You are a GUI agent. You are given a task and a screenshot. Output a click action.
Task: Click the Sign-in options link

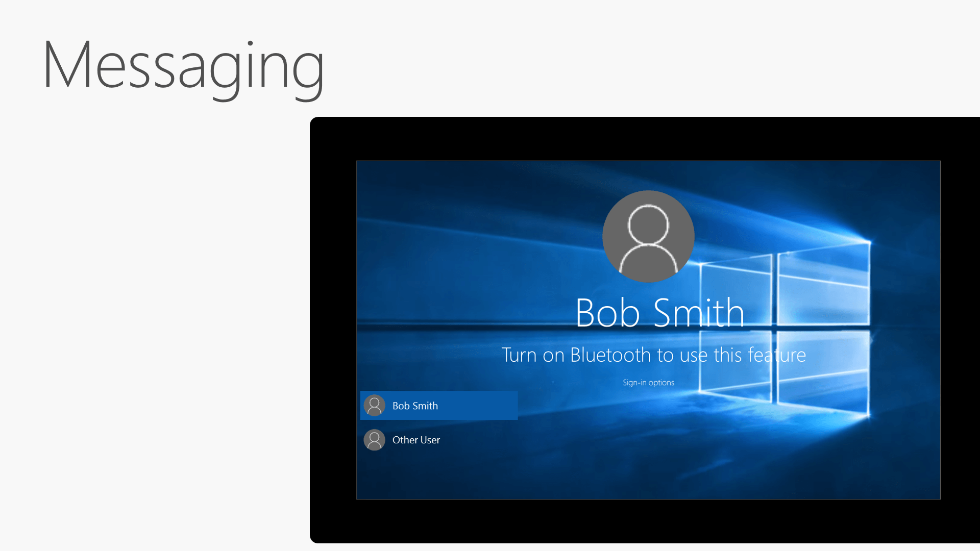pyautogui.click(x=648, y=383)
